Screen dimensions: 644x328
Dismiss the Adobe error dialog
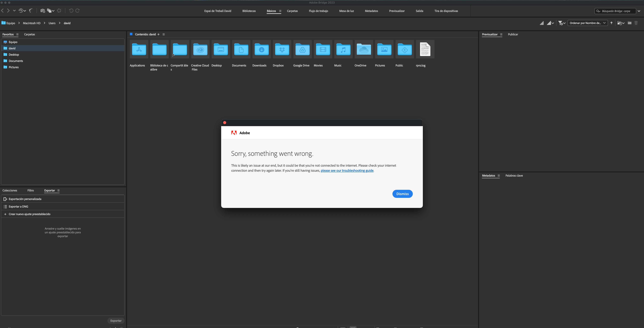click(x=402, y=194)
